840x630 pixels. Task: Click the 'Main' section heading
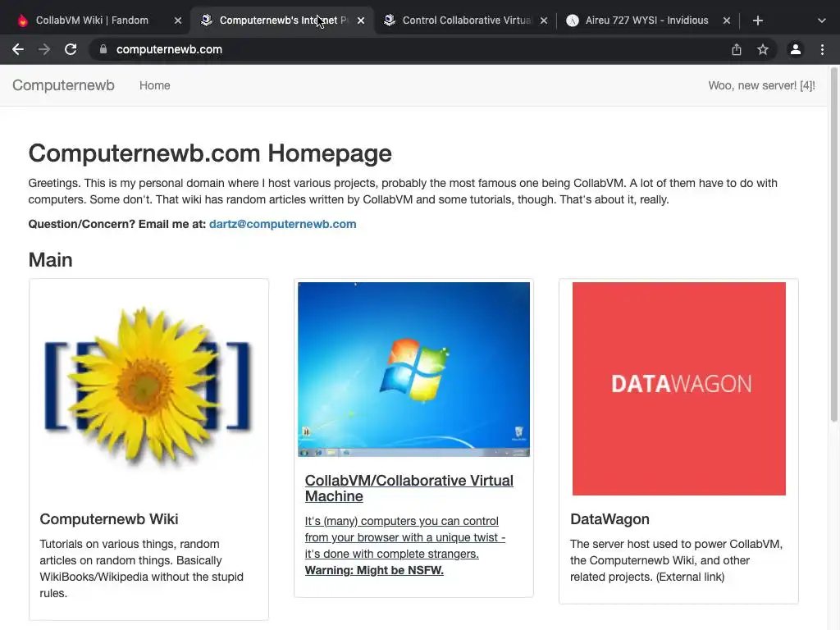[50, 260]
